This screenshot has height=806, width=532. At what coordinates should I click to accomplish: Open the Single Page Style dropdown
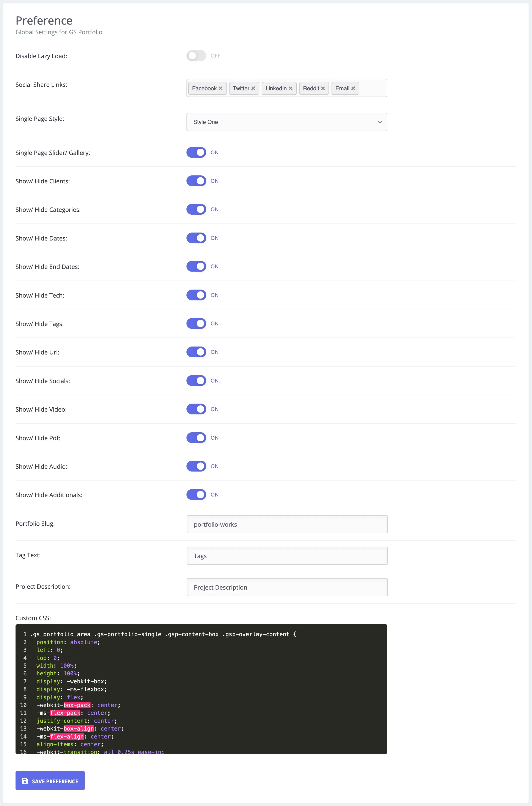click(287, 122)
